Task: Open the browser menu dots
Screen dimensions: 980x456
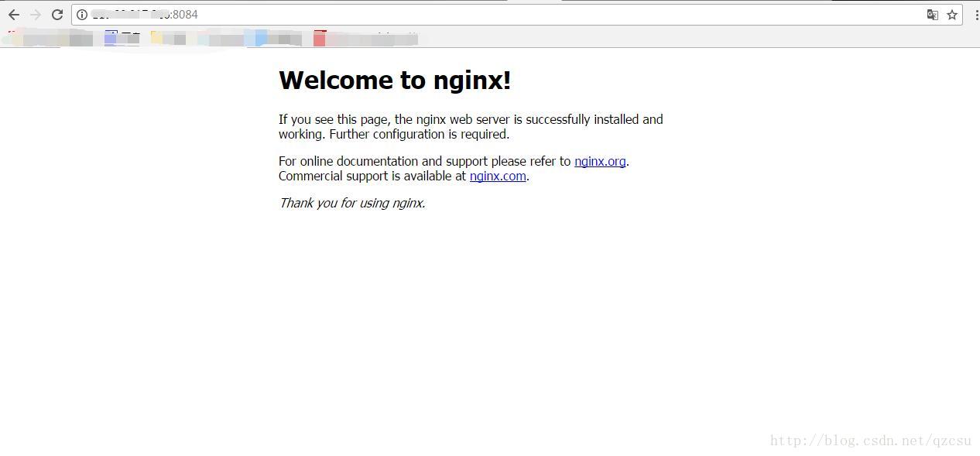Action: tap(977, 15)
